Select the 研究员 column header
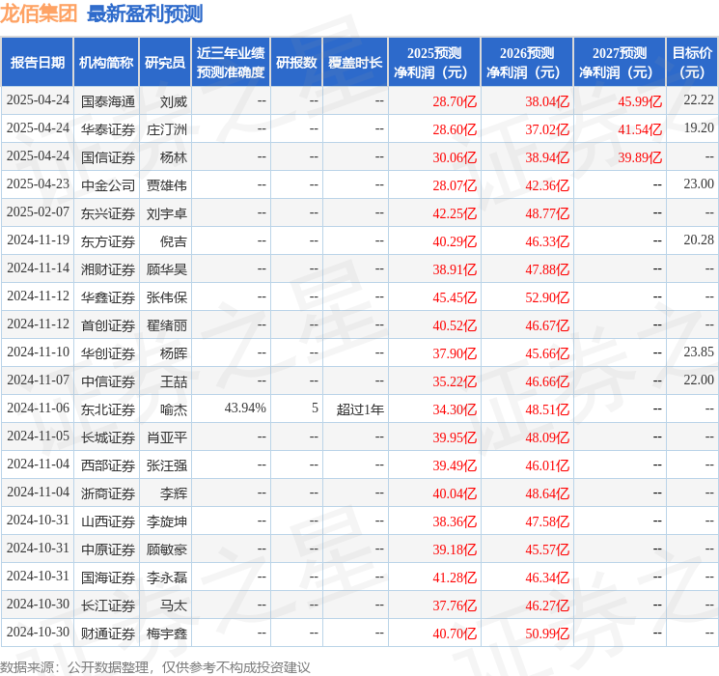The width and height of the screenshot is (719, 676). (x=165, y=62)
